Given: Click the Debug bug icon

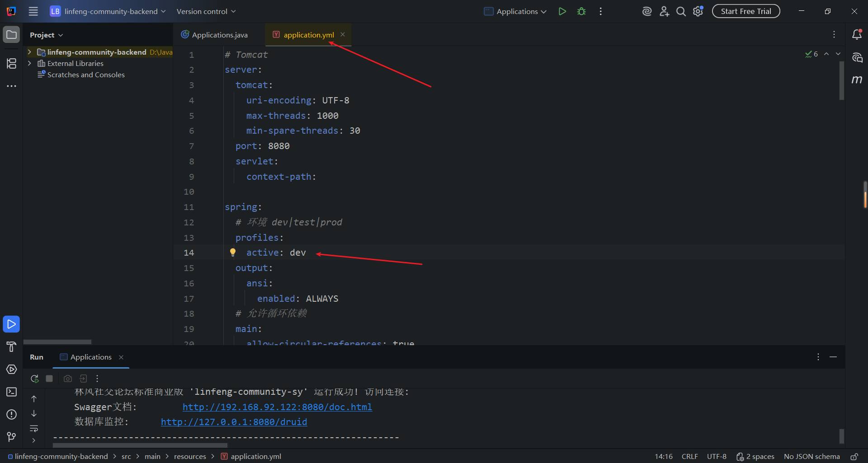Looking at the screenshot, I should [581, 12].
